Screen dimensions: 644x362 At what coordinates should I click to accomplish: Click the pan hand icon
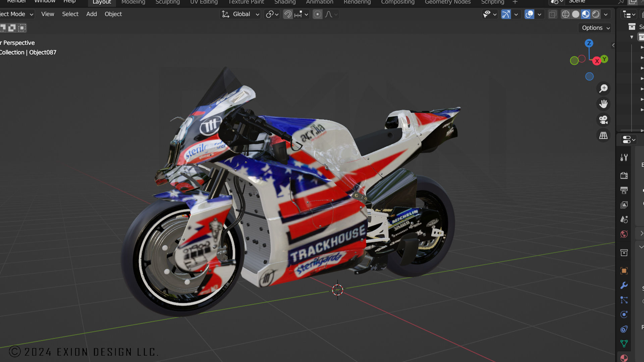(x=603, y=104)
